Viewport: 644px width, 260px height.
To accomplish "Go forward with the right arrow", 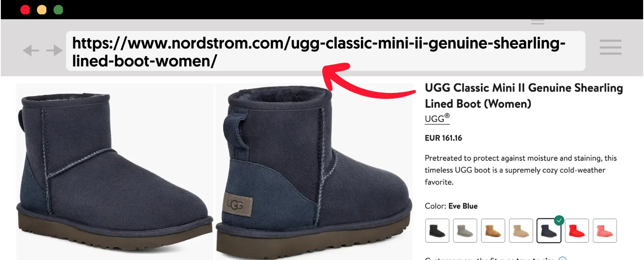I will pos(54,50).
